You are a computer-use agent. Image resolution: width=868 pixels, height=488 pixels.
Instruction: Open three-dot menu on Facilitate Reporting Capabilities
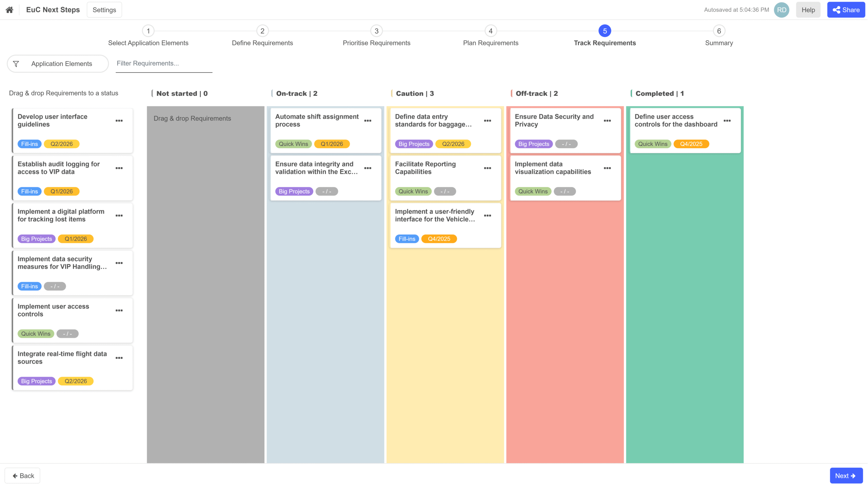(487, 168)
